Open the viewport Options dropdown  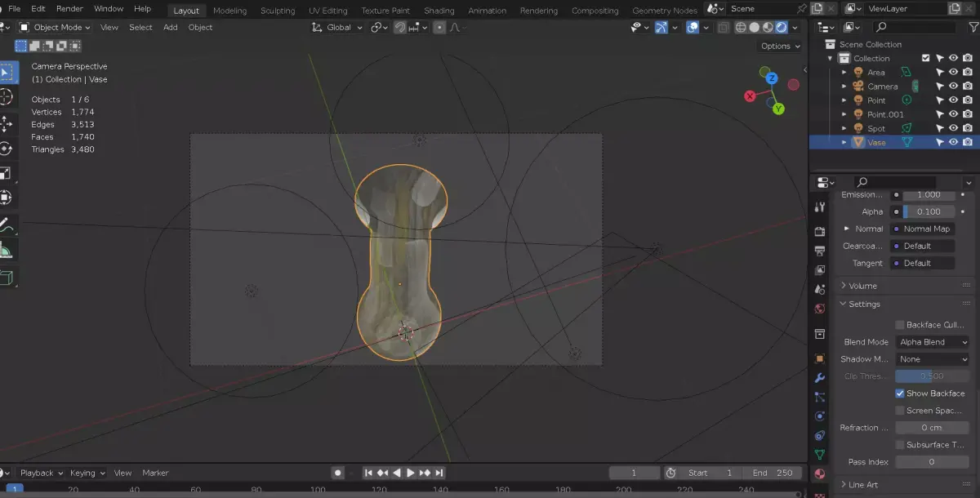click(780, 46)
